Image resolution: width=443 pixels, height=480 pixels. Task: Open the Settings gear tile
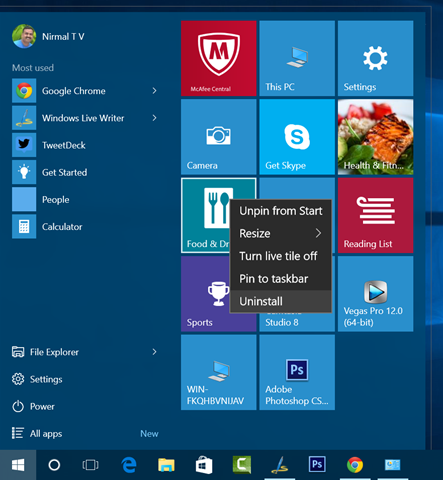[x=375, y=58]
